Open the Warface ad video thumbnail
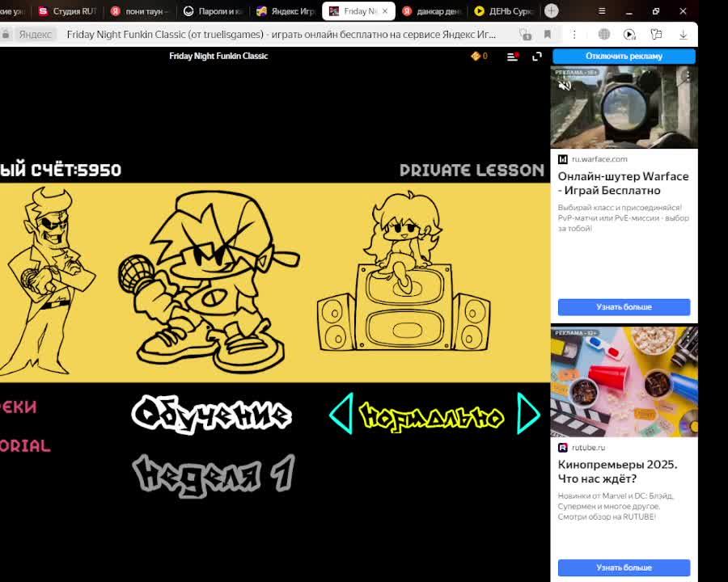The height and width of the screenshot is (582, 728). (x=624, y=108)
